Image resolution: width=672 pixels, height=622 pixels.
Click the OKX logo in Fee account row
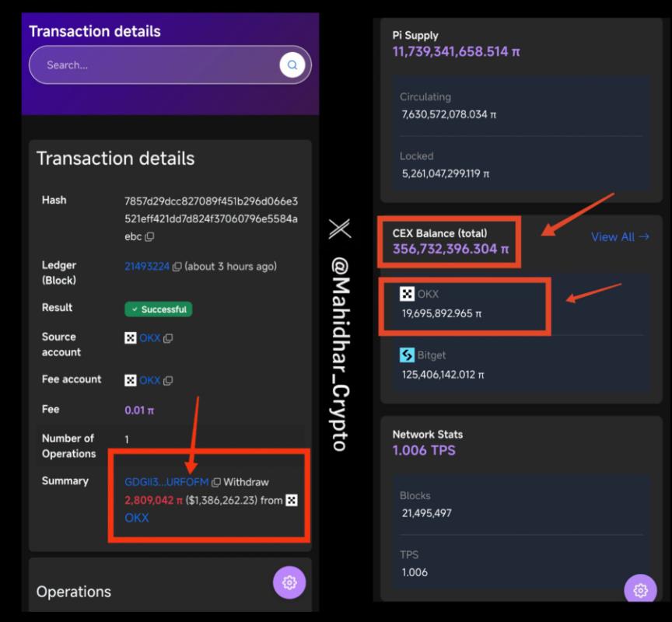[x=131, y=380]
